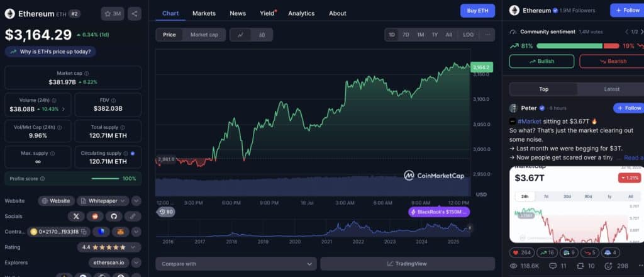The image size is (644, 277).
Task: Open Ethereum's Reddit social link
Action: coord(95,216)
